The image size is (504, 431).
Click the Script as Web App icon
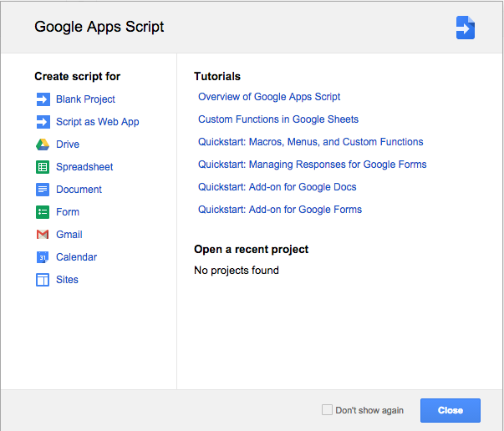[x=43, y=122]
